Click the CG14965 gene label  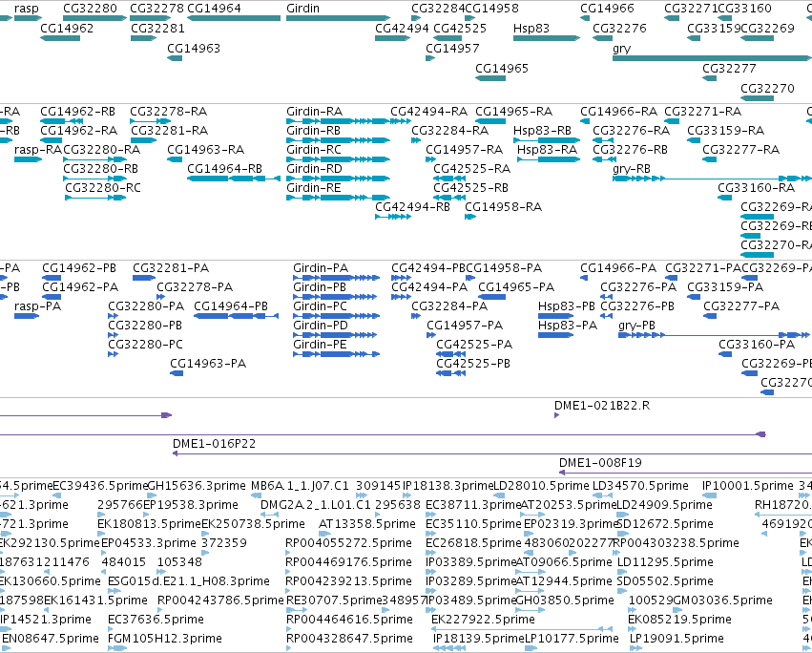(502, 69)
